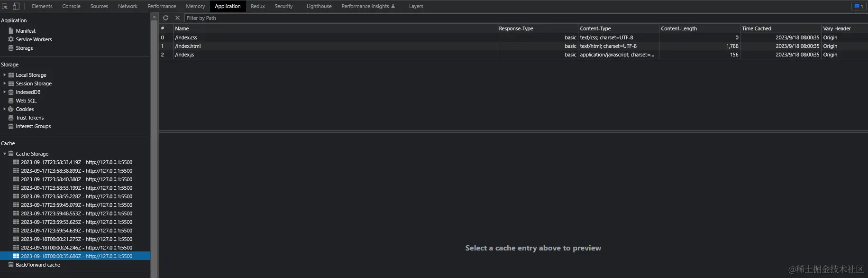
Task: Expand the Session Storage tree node
Action: 4,83
